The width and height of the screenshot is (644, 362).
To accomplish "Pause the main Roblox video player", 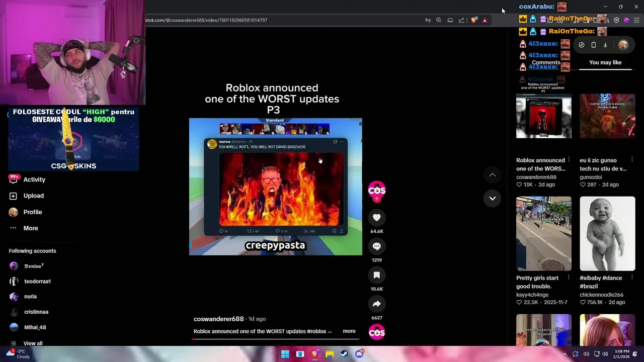I will click(275, 187).
